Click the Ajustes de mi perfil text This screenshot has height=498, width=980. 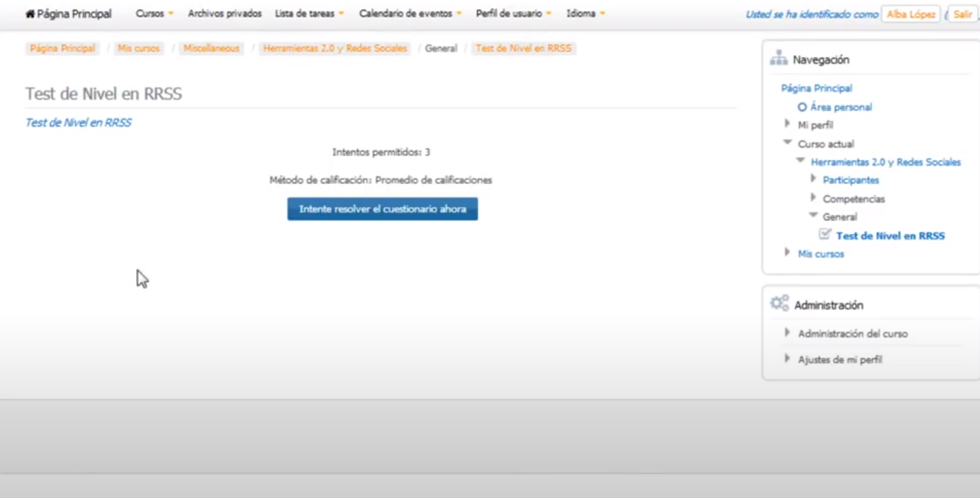pyautogui.click(x=840, y=359)
